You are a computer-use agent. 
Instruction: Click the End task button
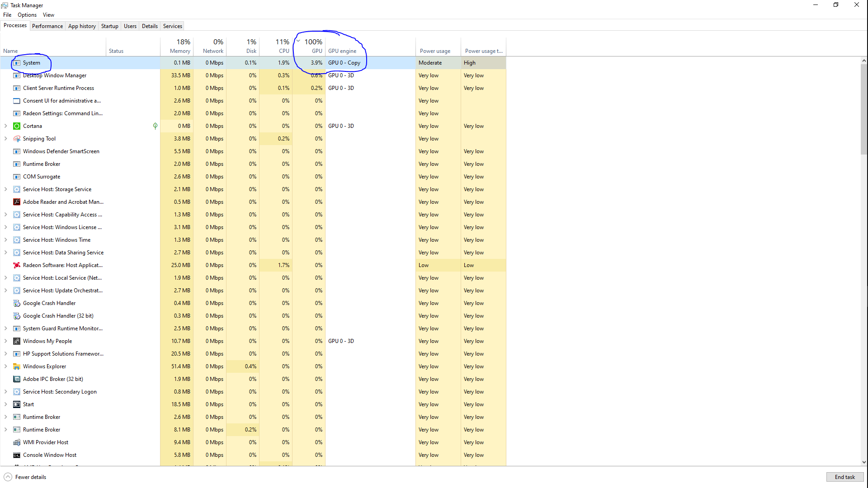coord(845,477)
